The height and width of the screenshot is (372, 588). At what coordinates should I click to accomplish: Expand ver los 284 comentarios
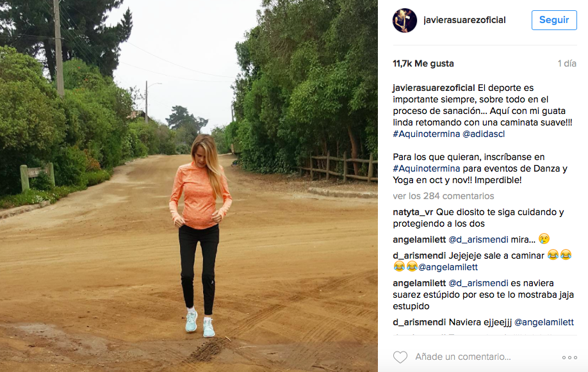(x=443, y=196)
